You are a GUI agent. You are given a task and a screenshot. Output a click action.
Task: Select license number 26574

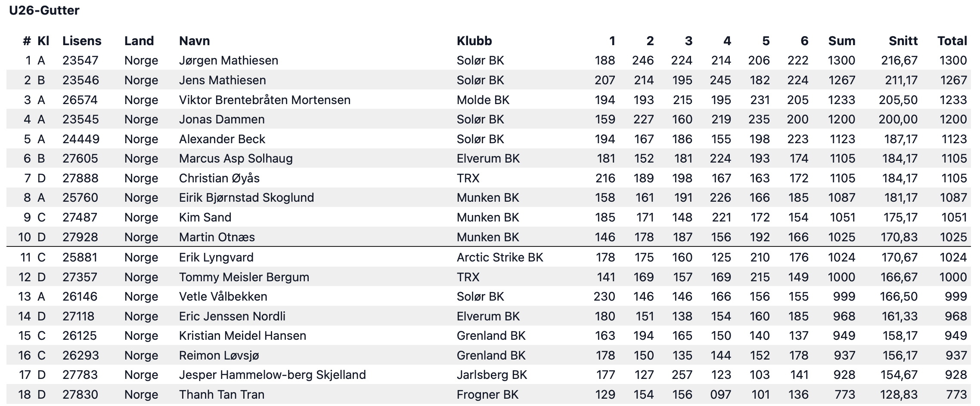[80, 100]
